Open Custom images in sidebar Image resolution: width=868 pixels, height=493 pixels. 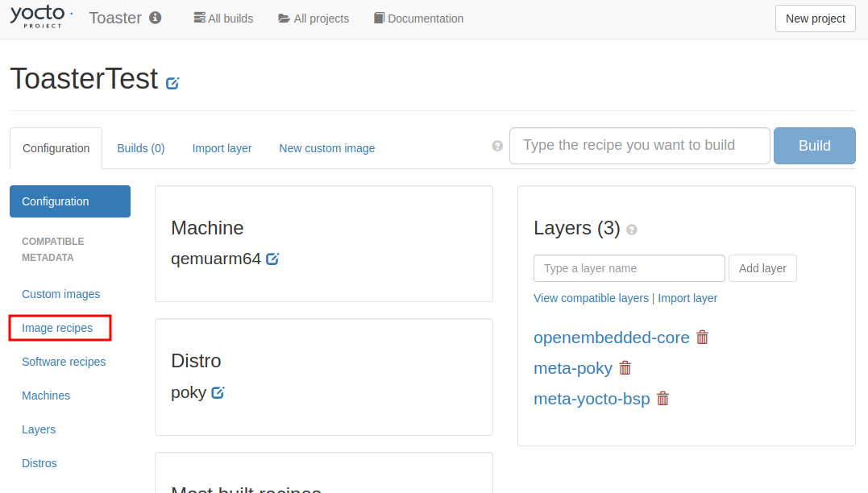(61, 294)
